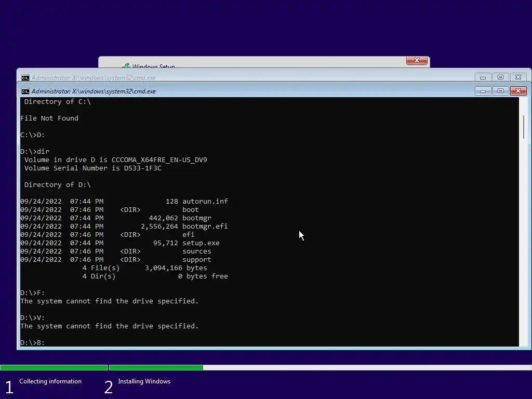Click the Collecting information progress segment
This screenshot has width=532, height=399.
[54, 367]
